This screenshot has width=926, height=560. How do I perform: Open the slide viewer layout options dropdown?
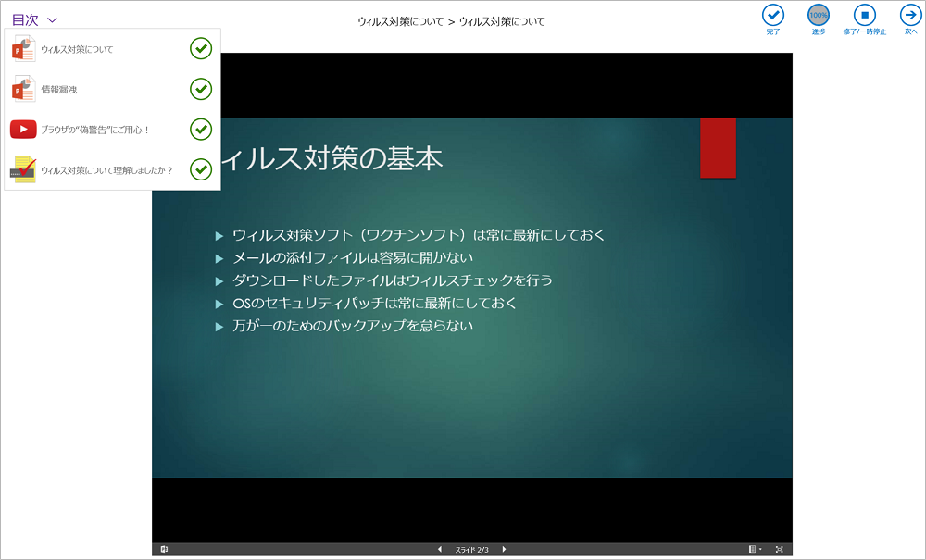[x=755, y=550]
